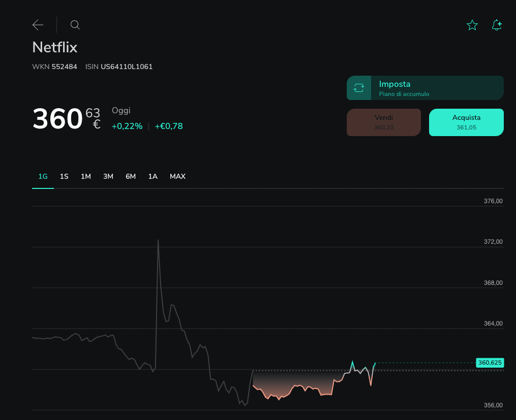The image size is (516, 420).
Task: Select the 6M chart period
Action: pyautogui.click(x=131, y=176)
